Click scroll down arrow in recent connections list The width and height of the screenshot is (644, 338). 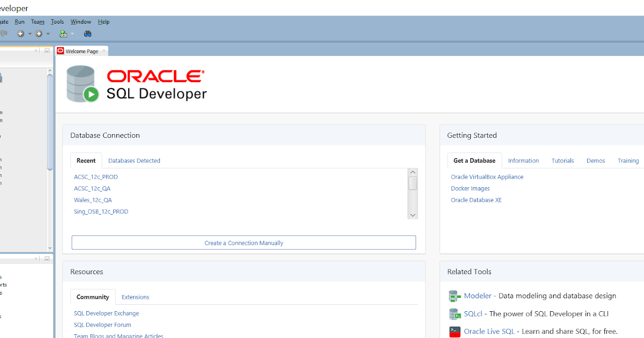coord(413,215)
